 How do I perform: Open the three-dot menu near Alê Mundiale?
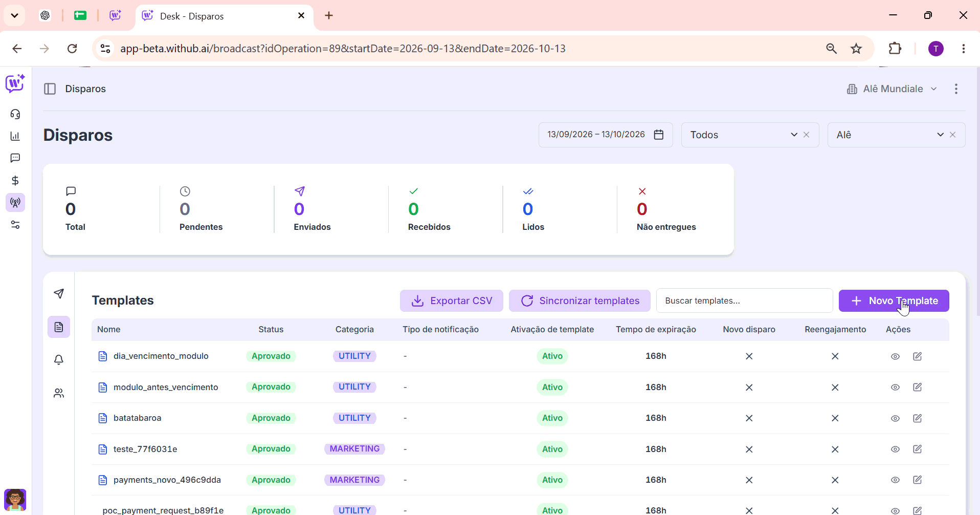[x=956, y=89]
